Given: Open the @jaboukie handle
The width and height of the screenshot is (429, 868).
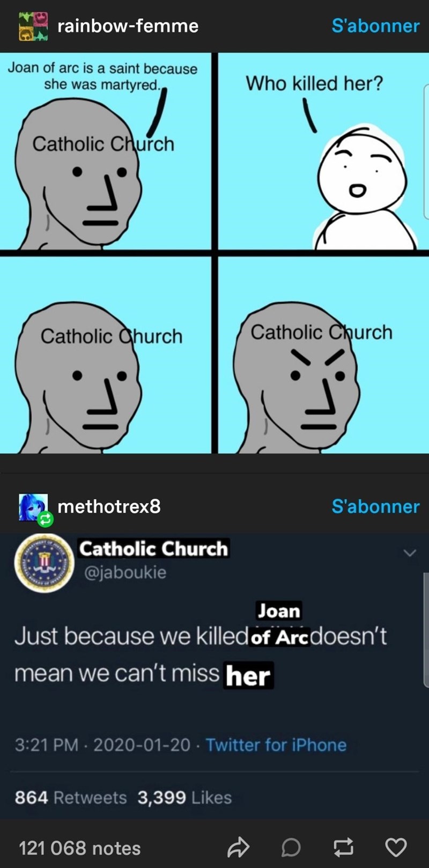Looking at the screenshot, I should coord(125,572).
